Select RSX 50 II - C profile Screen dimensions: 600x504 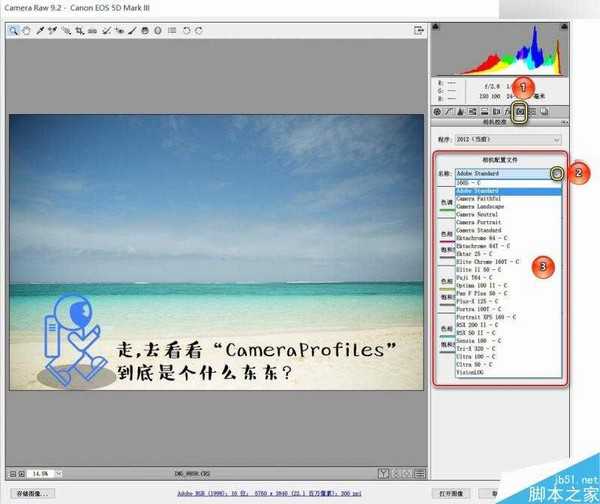point(509,333)
